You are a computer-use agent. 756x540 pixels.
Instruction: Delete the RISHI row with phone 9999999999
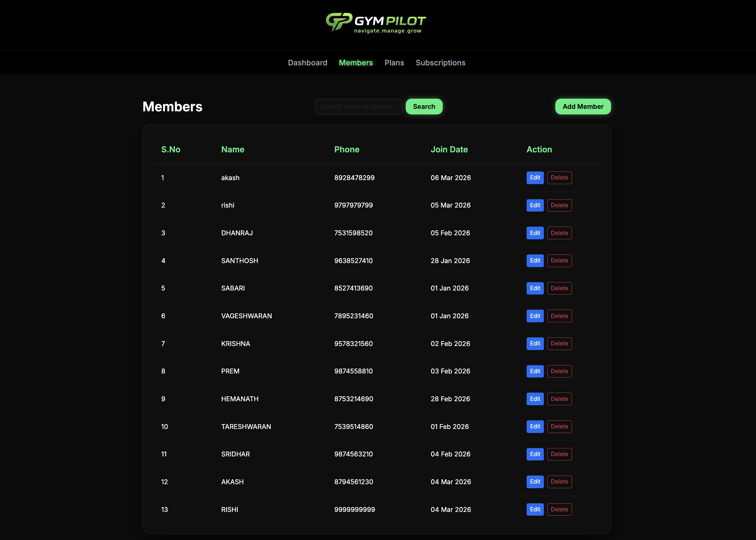(x=559, y=509)
